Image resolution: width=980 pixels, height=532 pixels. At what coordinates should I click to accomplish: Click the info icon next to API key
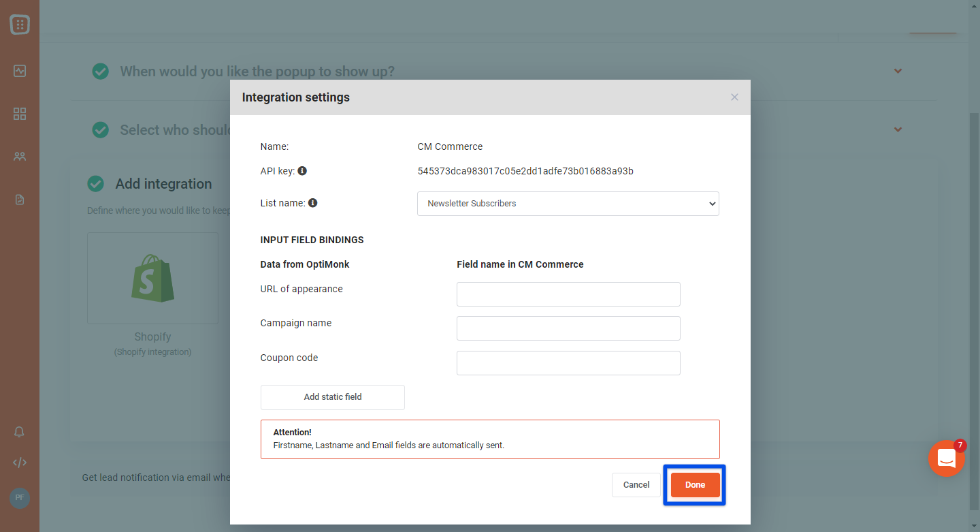click(302, 170)
